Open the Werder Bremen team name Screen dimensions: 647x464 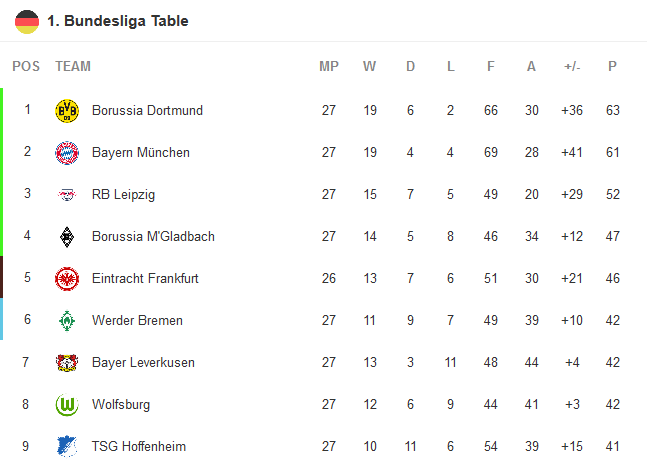136,320
